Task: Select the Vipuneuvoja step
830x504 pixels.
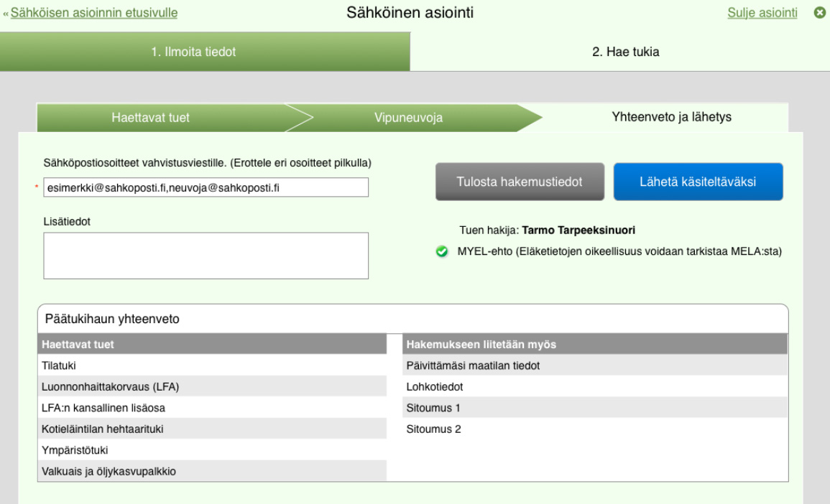Action: [x=408, y=118]
